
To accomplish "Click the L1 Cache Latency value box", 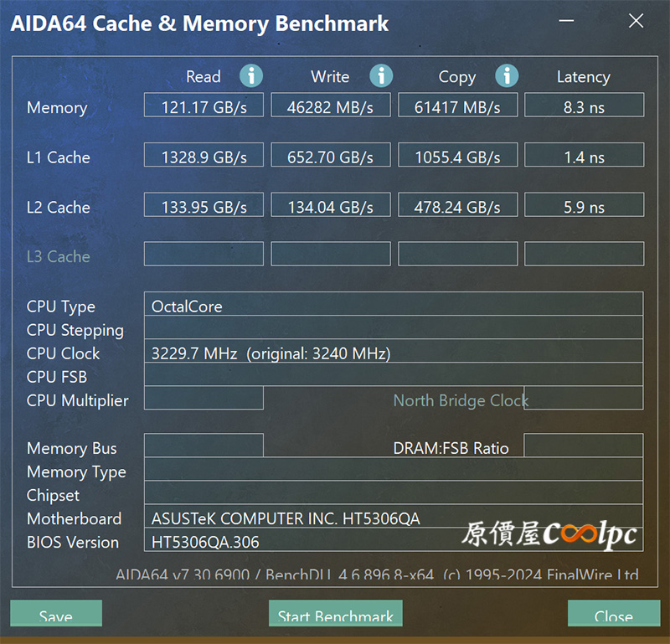I will [584, 155].
